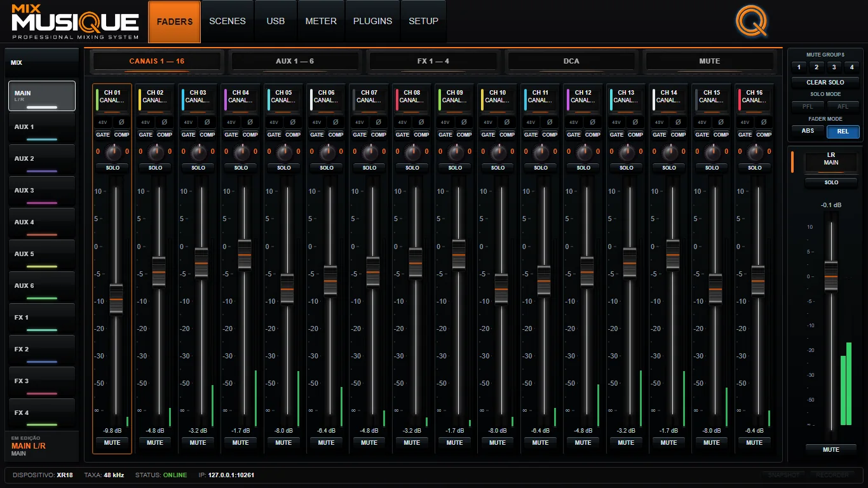Click the ONLINE status text
Image resolution: width=868 pixels, height=488 pixels.
coord(175,475)
